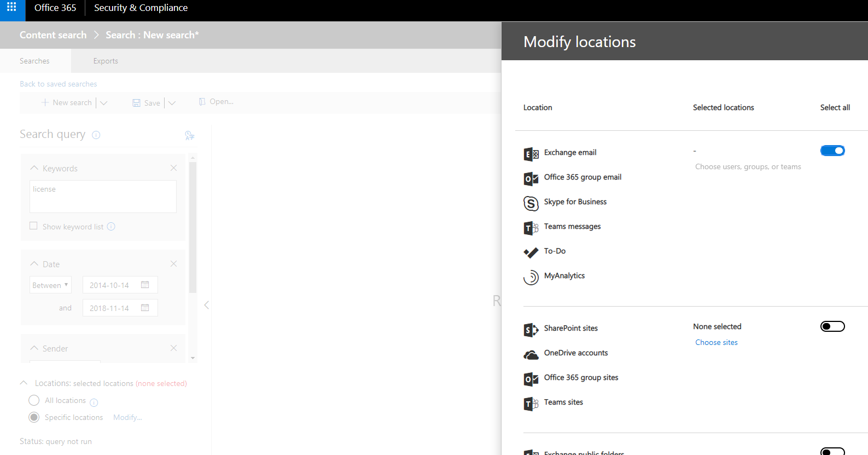
Task: Click Back to saved searches link
Action: click(x=58, y=84)
